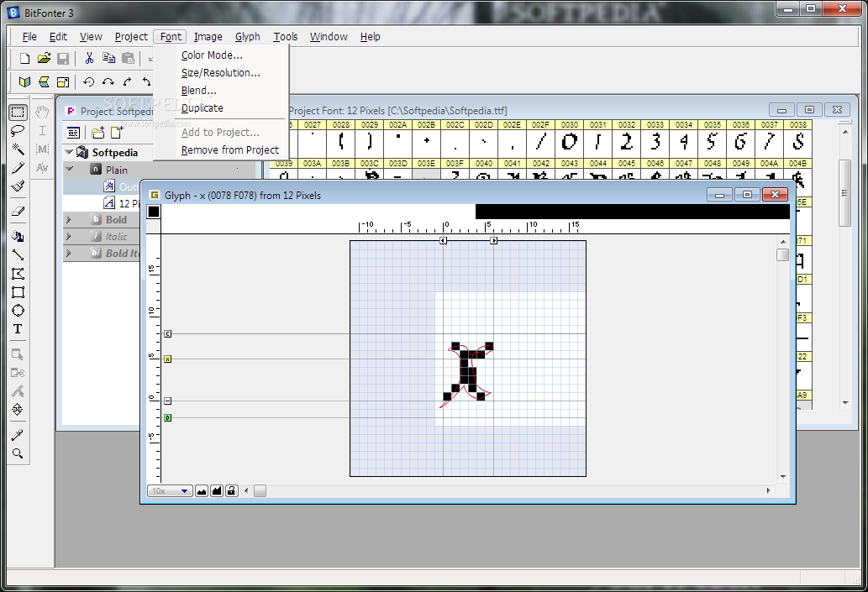868x592 pixels.
Task: Click the Cut scissors icon
Action: coord(88,58)
